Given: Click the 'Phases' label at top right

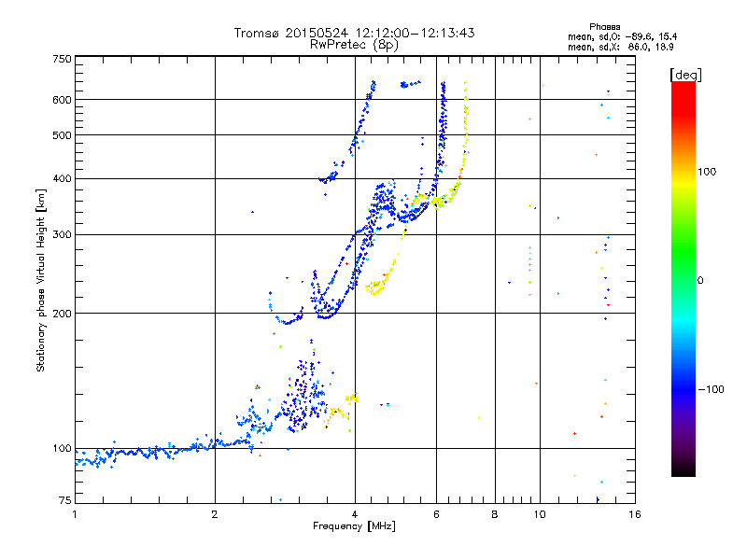Looking at the screenshot, I should point(604,27).
